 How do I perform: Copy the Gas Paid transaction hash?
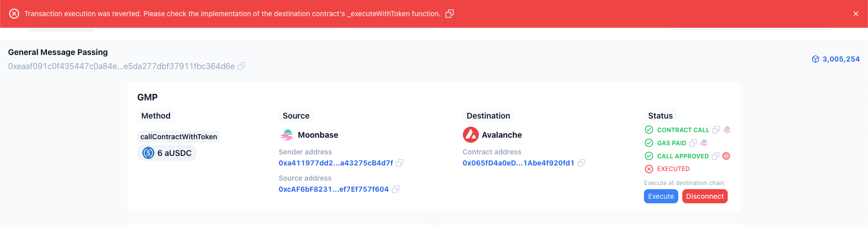693,143
